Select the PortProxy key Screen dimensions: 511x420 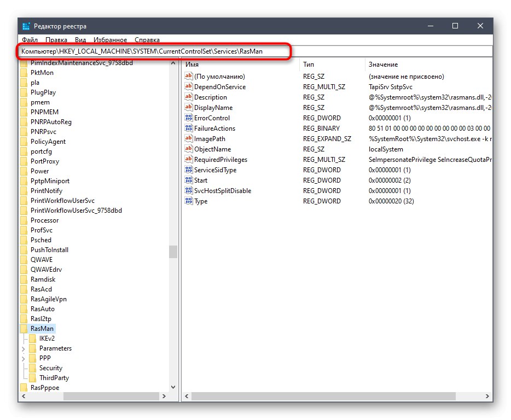click(x=45, y=161)
